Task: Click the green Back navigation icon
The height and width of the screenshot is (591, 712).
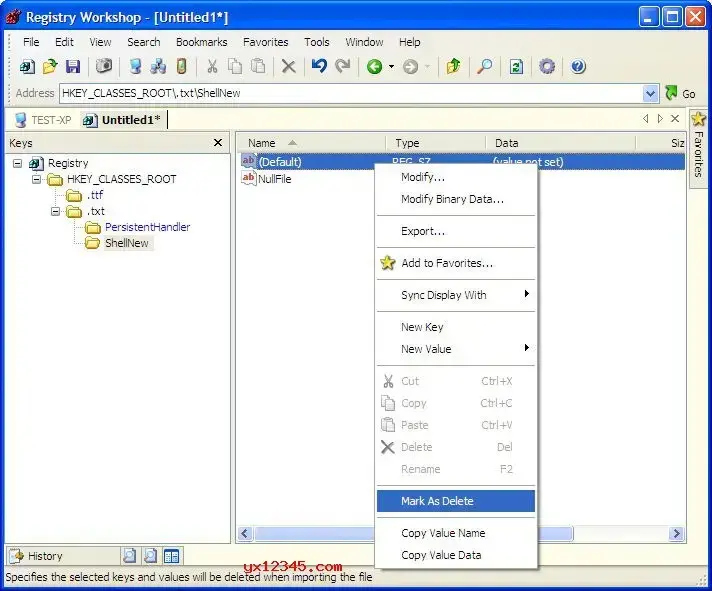Action: [x=375, y=67]
